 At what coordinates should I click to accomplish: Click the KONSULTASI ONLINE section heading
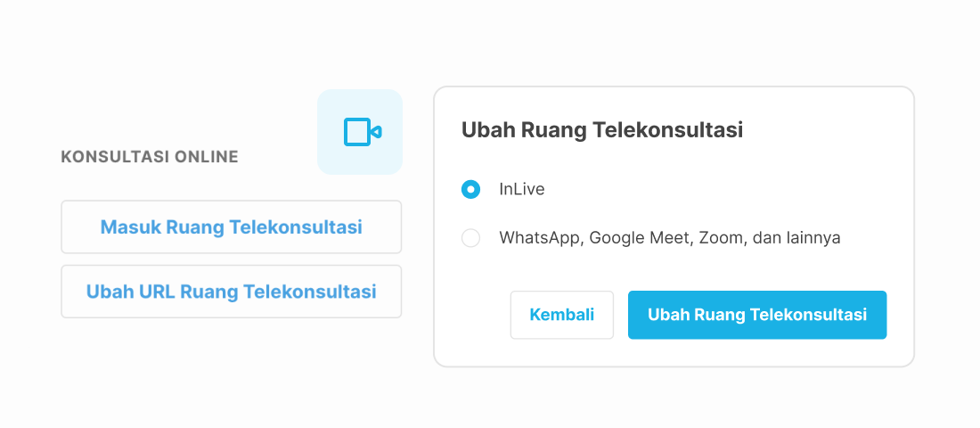tap(150, 156)
